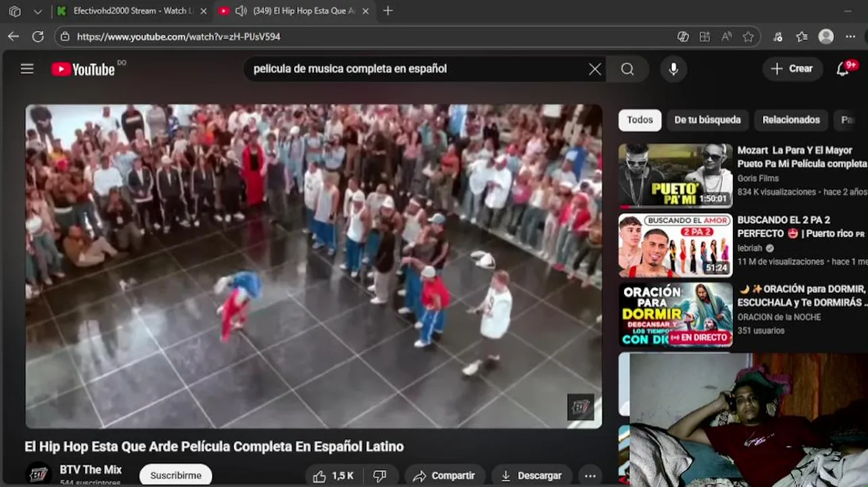Click the Compartir button
Viewport: 868px width, 487px height.
tap(443, 476)
